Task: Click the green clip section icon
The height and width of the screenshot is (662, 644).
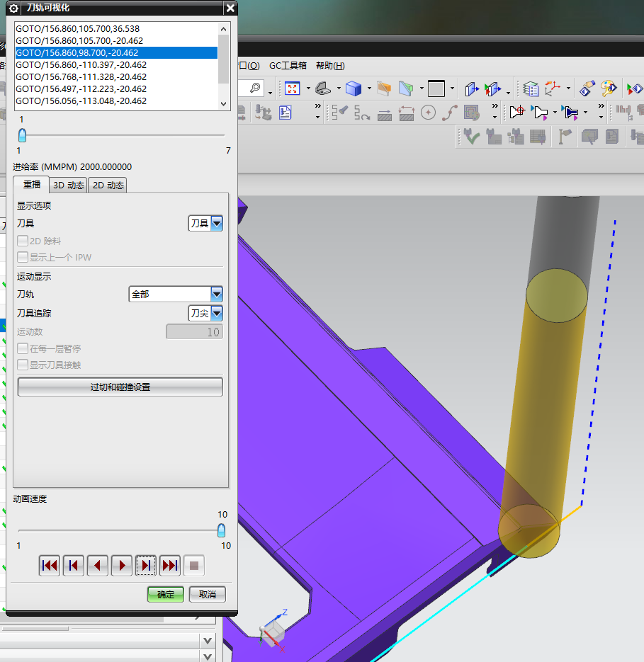Action: click(x=406, y=89)
